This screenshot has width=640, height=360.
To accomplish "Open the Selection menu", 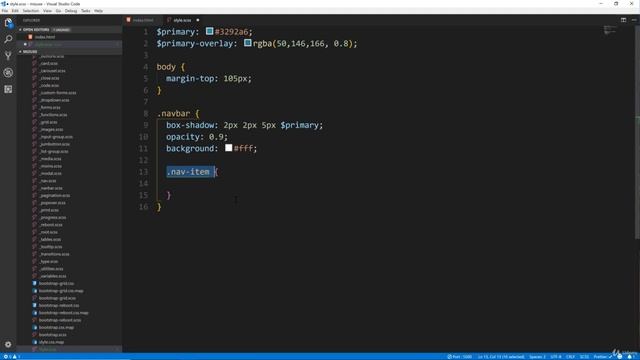I will (x=31, y=11).
